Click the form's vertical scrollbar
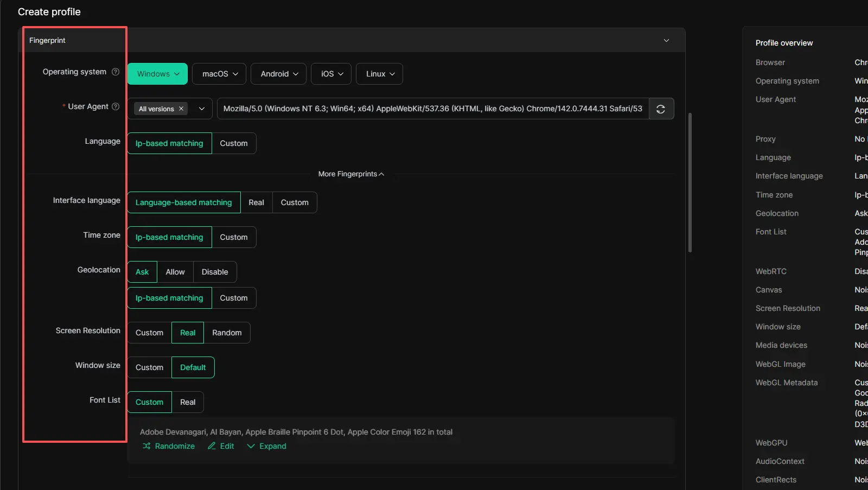Image resolution: width=868 pixels, height=490 pixels. 690,182
